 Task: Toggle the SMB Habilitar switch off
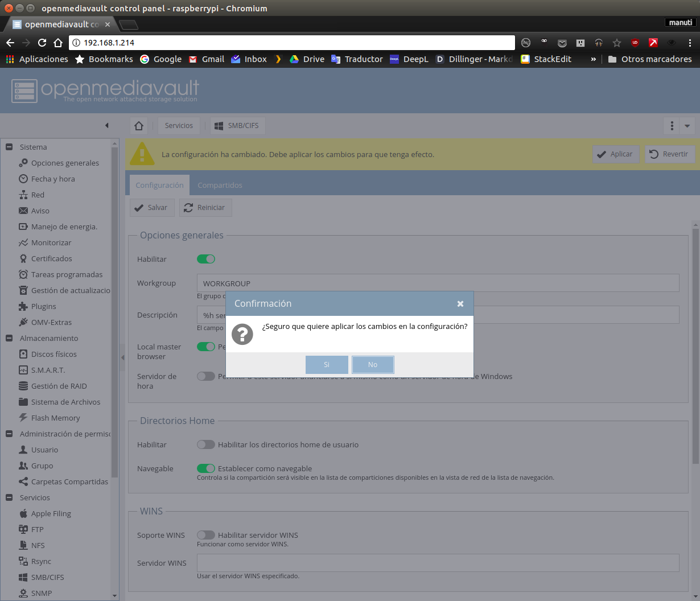tap(206, 259)
